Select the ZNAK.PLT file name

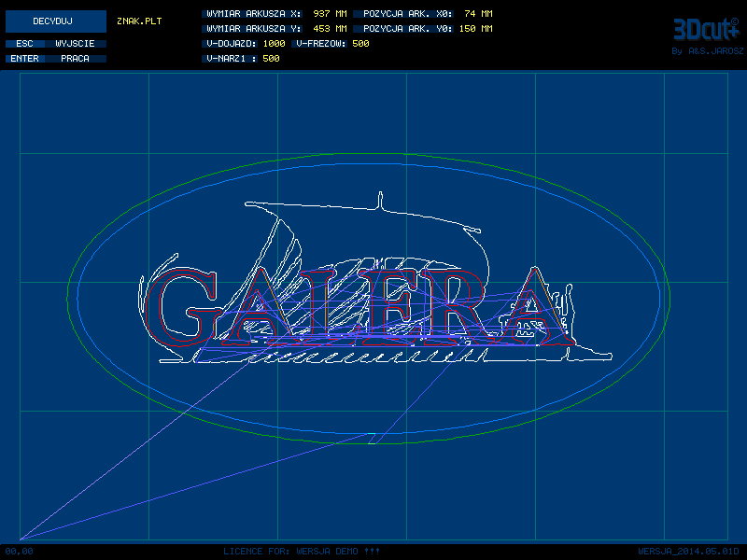(x=139, y=21)
